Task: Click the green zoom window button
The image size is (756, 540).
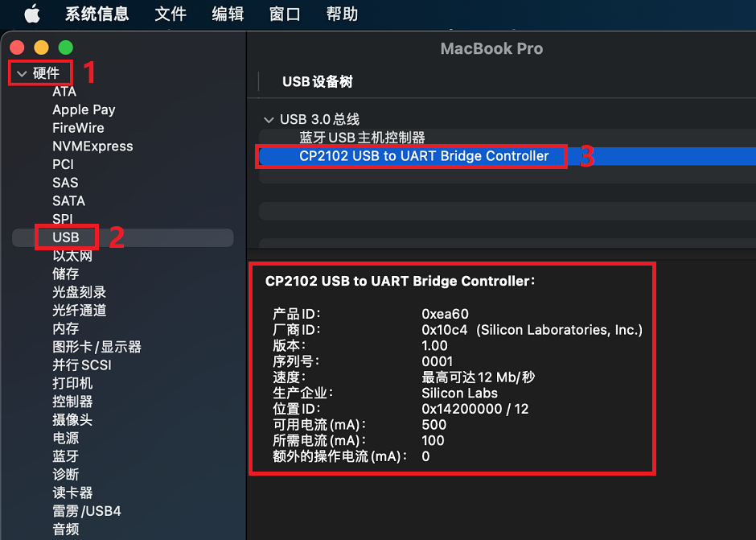Action: coord(66,47)
